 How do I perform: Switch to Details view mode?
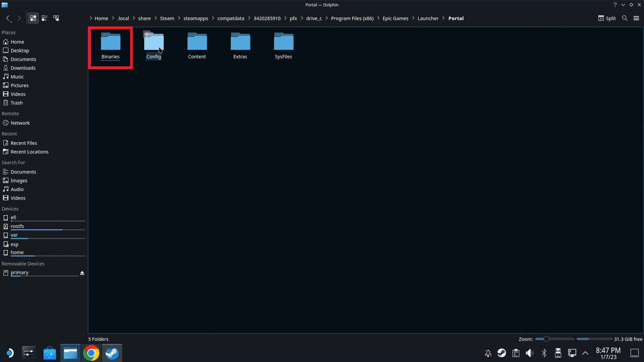[x=56, y=18]
